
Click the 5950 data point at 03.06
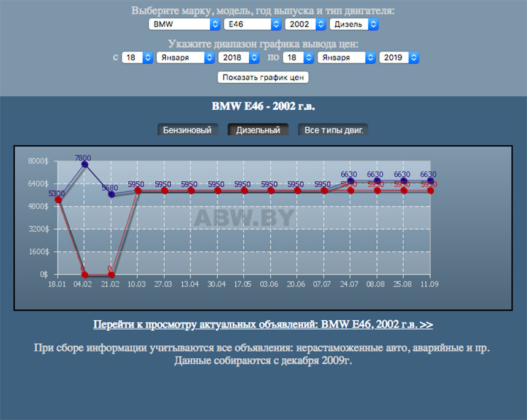click(x=271, y=190)
